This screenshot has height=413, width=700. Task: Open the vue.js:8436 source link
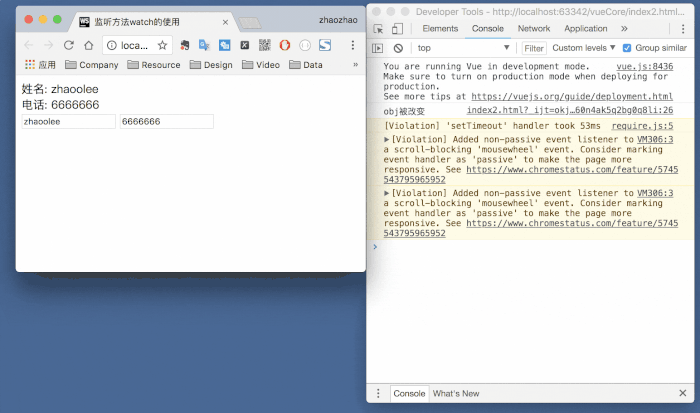click(x=645, y=67)
